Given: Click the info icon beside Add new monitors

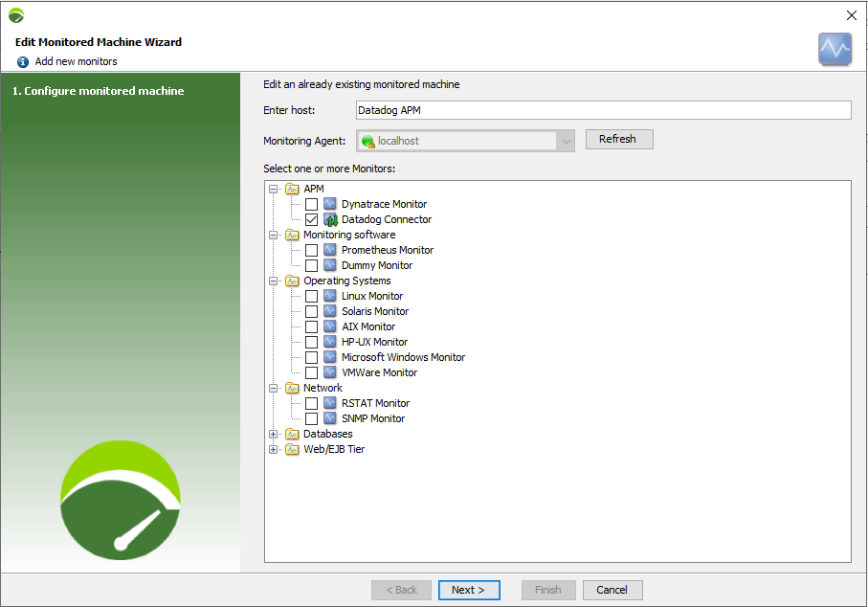Looking at the screenshot, I should tap(23, 61).
